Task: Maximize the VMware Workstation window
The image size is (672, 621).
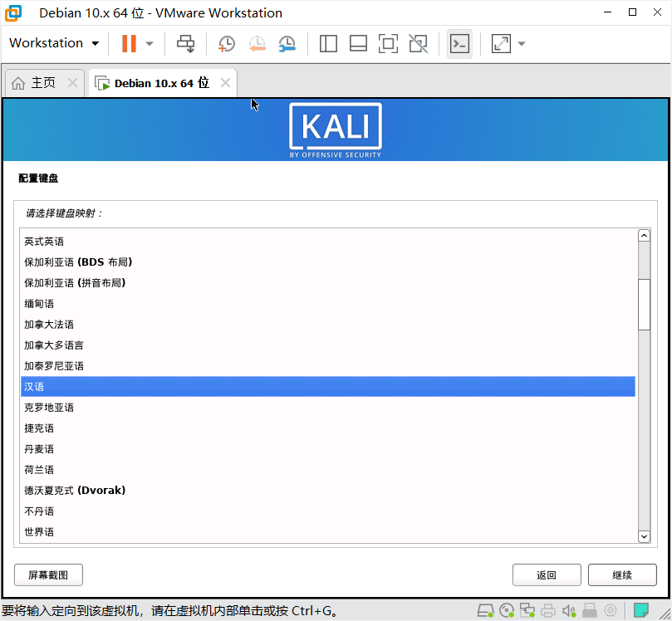Action: [x=632, y=12]
